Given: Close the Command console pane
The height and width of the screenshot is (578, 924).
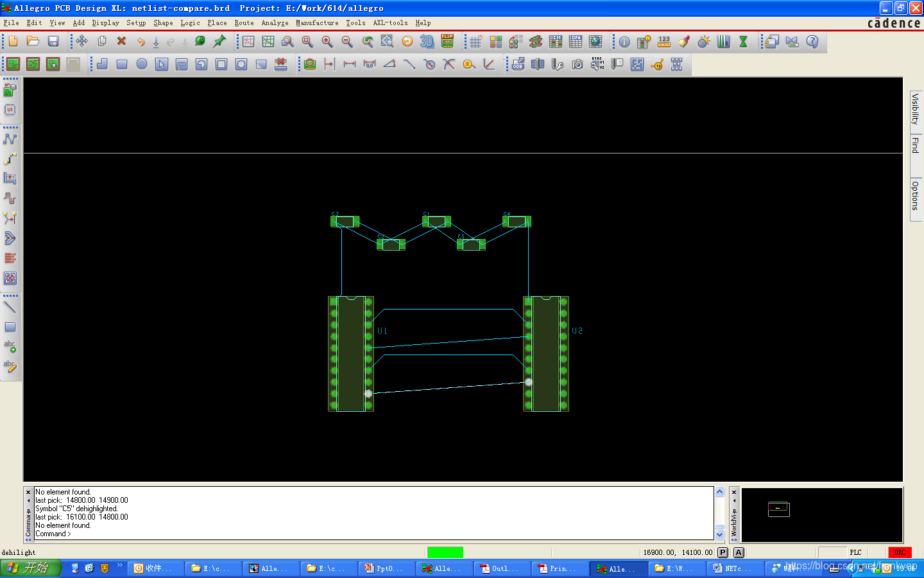Looking at the screenshot, I should click(28, 493).
